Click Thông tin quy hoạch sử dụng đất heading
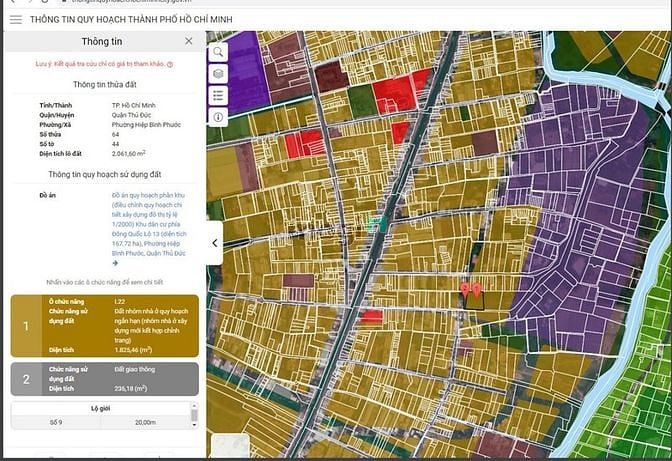This screenshot has width=672, height=461. pos(105,174)
